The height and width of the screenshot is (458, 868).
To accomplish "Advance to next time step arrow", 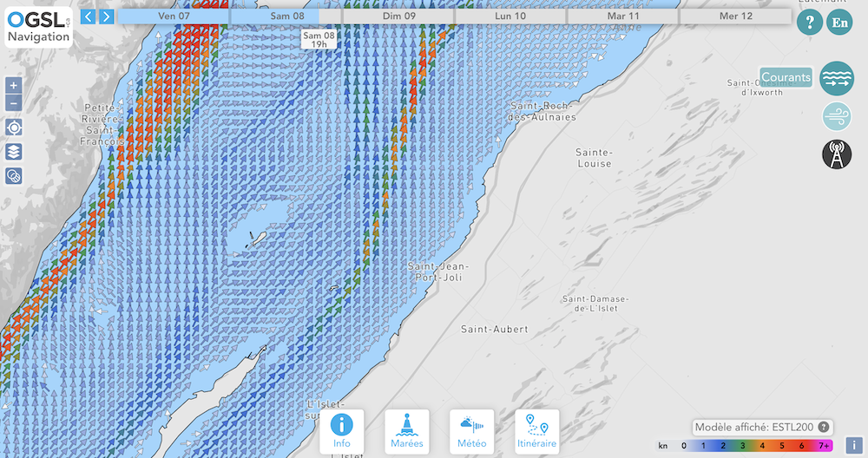I will click(x=106, y=16).
